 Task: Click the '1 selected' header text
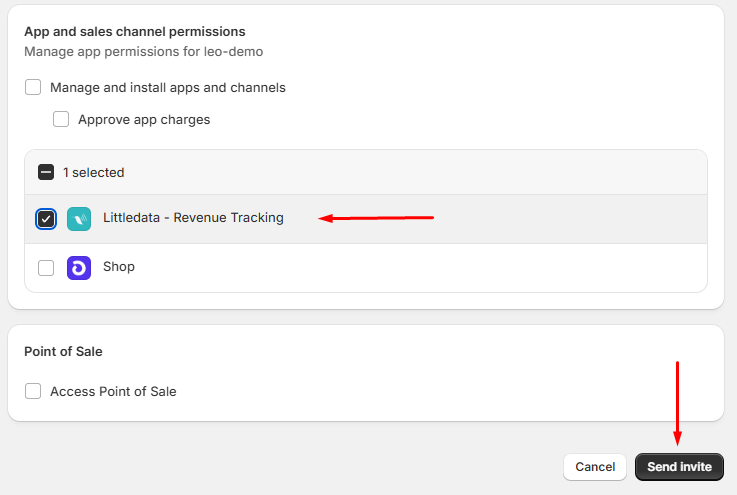pos(94,173)
